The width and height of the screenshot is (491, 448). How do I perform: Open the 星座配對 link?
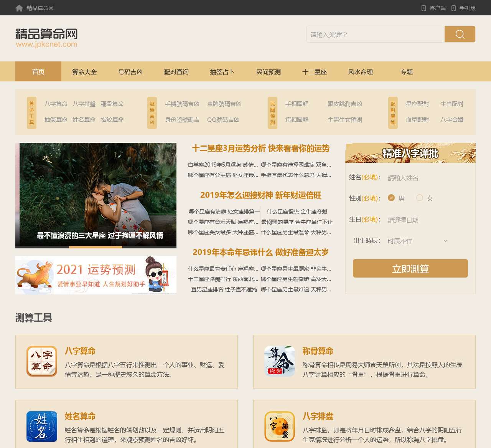pos(417,104)
